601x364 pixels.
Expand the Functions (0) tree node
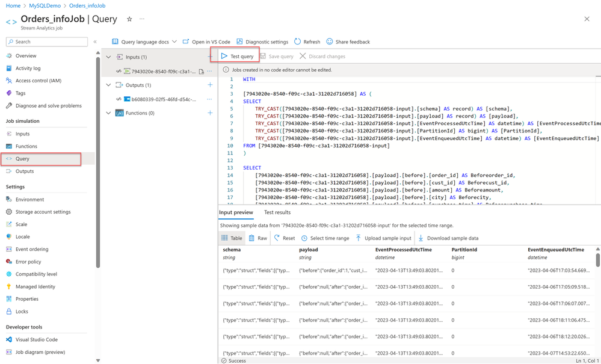(108, 113)
